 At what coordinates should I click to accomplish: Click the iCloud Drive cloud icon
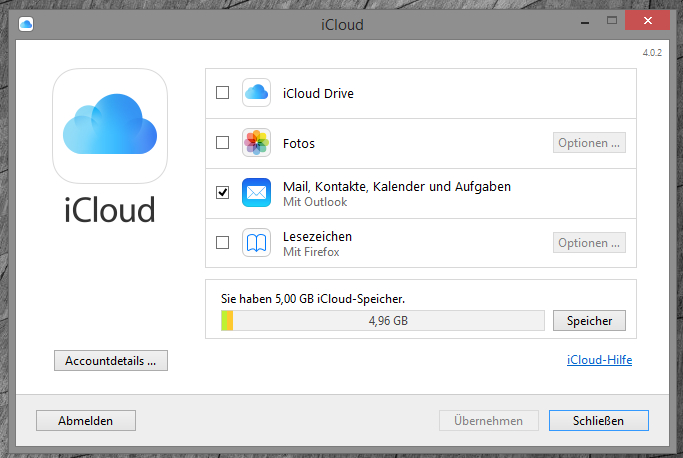pos(256,92)
